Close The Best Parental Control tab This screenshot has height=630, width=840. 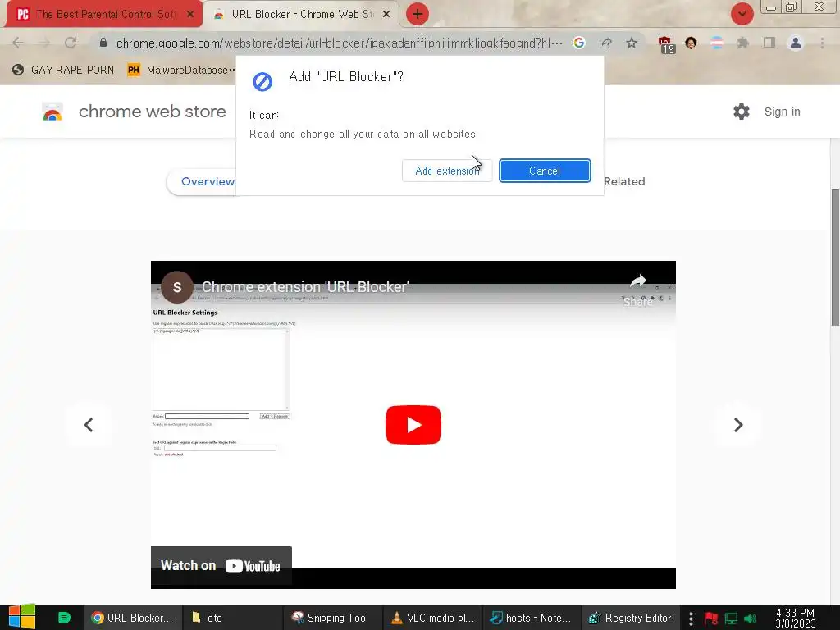click(x=190, y=15)
